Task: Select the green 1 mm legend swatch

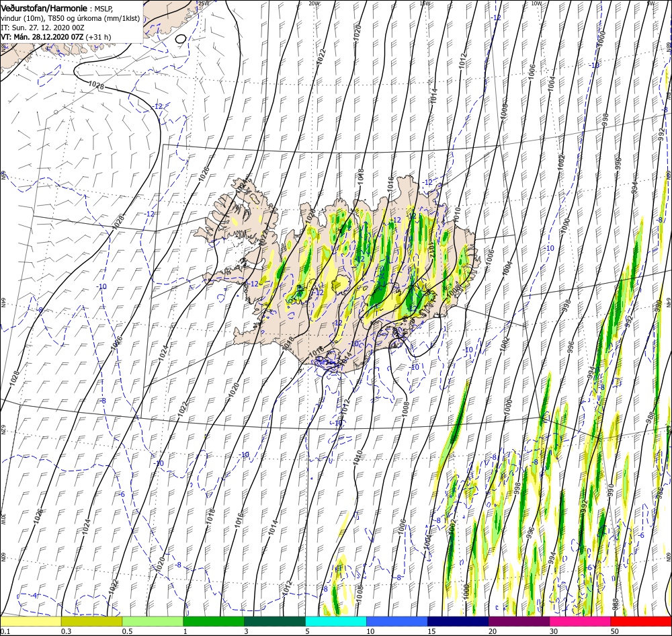Action: click(214, 621)
